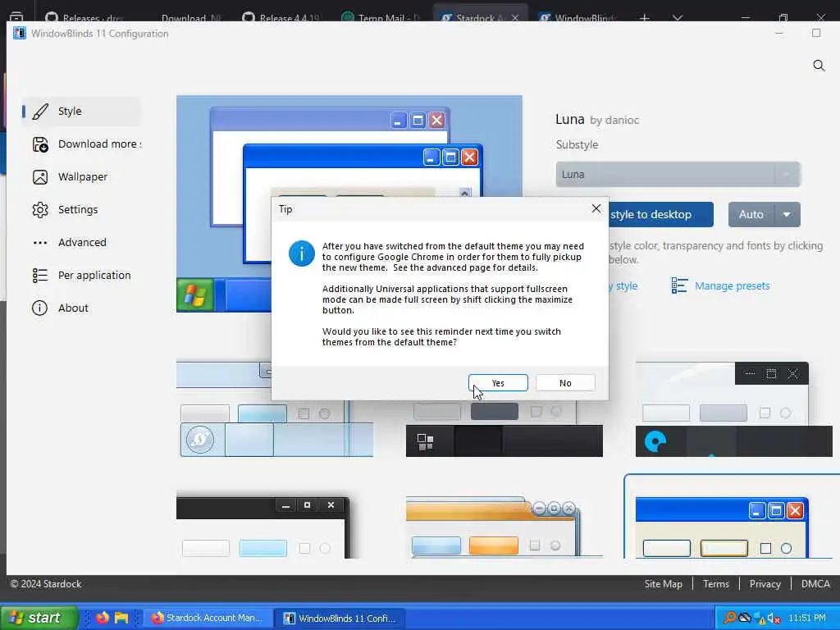Open the Wallpaper section
Image resolution: width=840 pixels, height=630 pixels.
click(81, 177)
